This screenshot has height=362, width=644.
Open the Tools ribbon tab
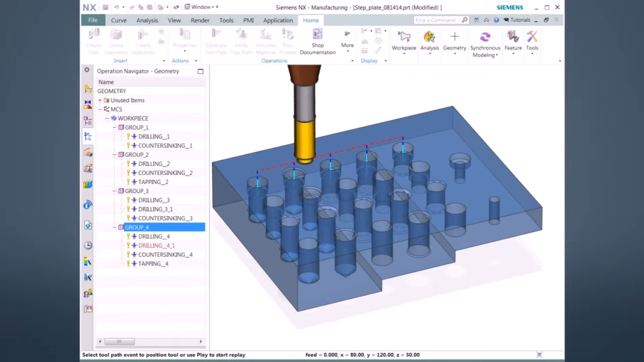click(x=227, y=20)
